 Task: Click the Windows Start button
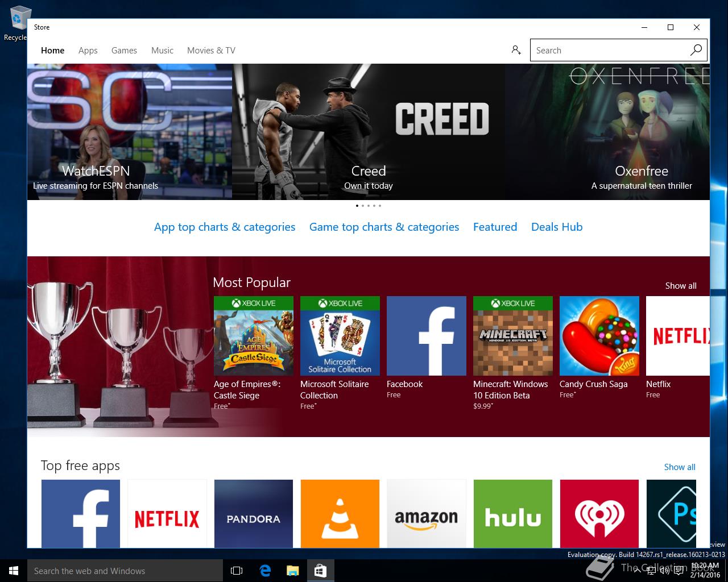point(14,571)
